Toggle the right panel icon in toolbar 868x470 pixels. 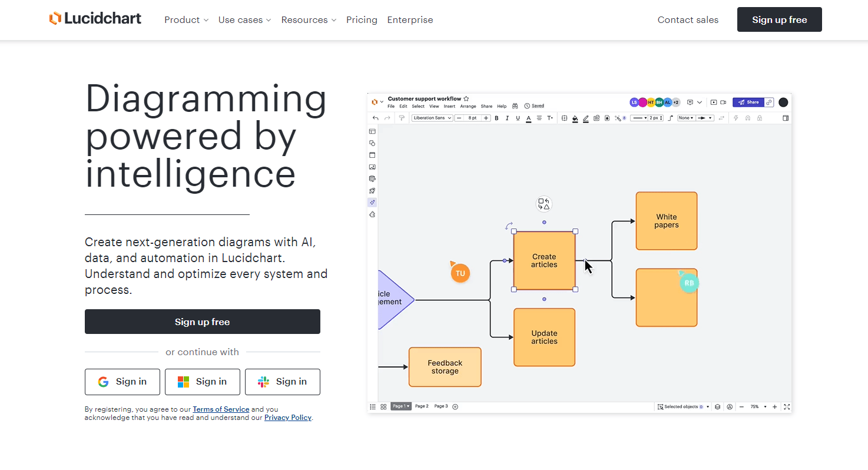coord(786,118)
